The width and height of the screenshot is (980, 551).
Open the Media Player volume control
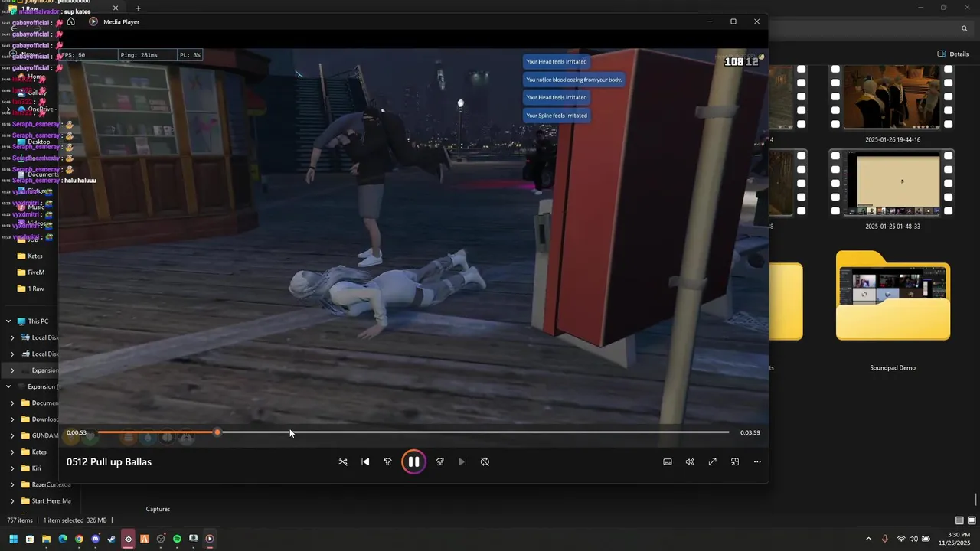tap(690, 461)
